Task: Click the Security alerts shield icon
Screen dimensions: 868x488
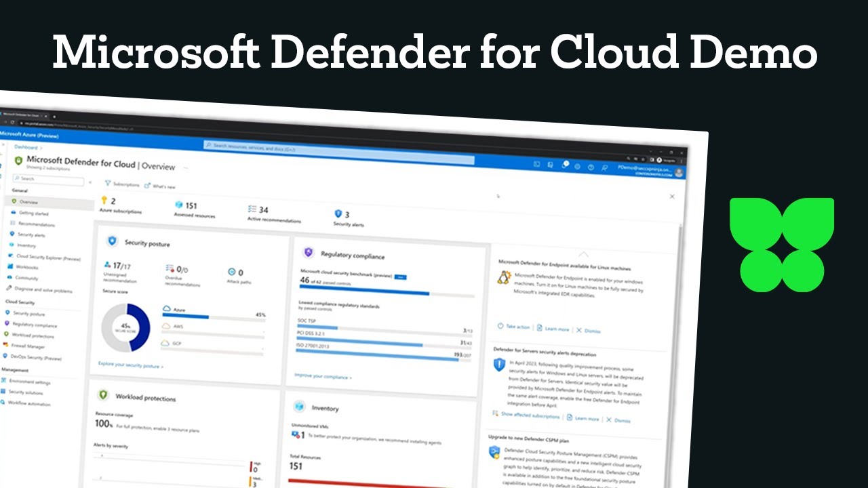Action: click(x=338, y=213)
